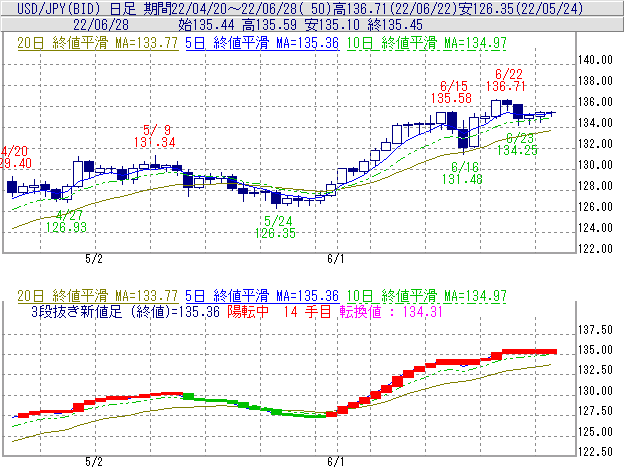
Task: Click the high price 高135.59
Action: [269, 25]
